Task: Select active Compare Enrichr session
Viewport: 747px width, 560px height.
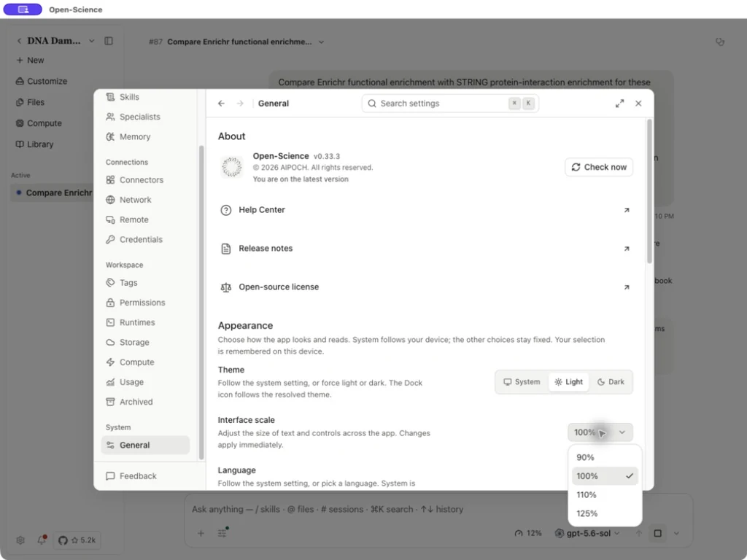Action: pyautogui.click(x=53, y=192)
